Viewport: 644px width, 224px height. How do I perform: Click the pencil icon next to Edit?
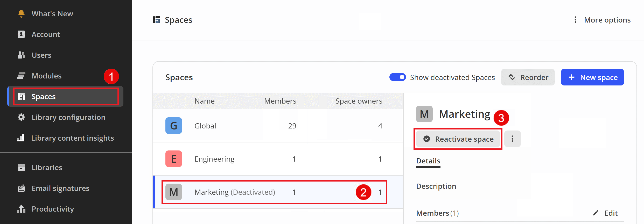[596, 213]
